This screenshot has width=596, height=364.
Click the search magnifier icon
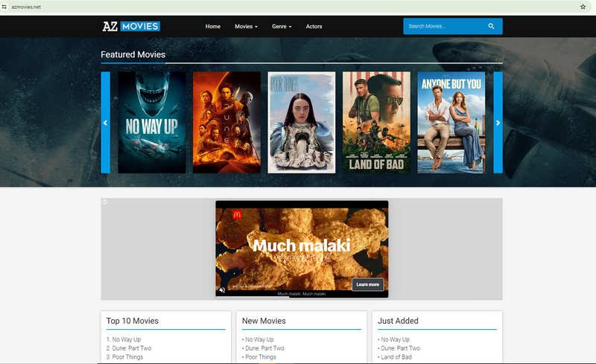point(491,26)
